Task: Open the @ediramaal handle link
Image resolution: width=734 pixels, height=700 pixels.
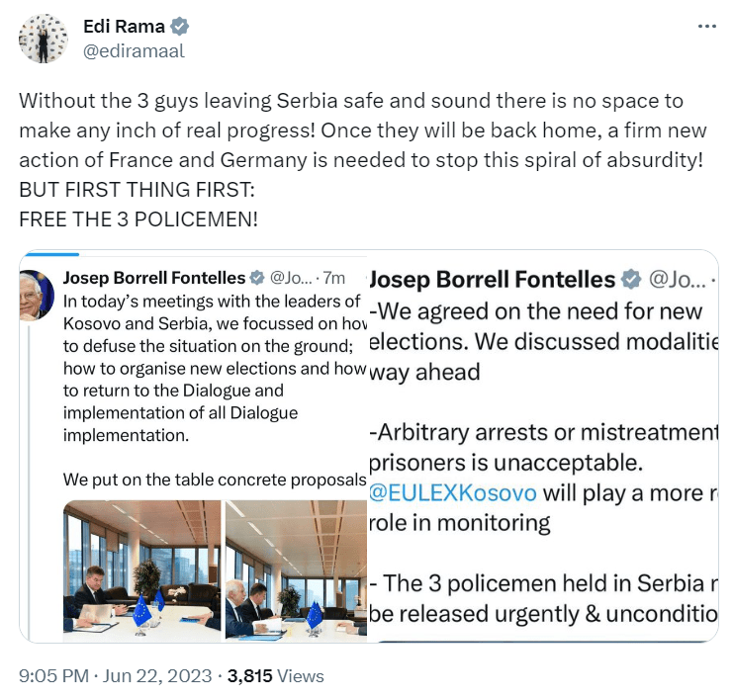Action: (x=134, y=50)
